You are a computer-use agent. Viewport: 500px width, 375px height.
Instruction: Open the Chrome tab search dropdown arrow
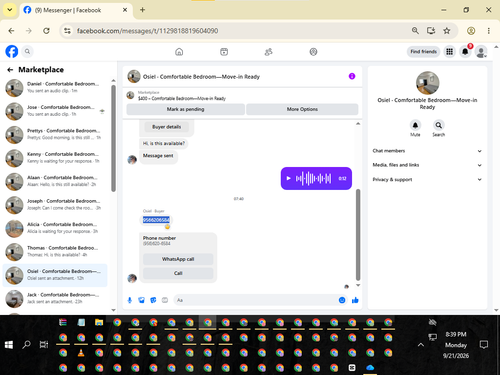10,10
